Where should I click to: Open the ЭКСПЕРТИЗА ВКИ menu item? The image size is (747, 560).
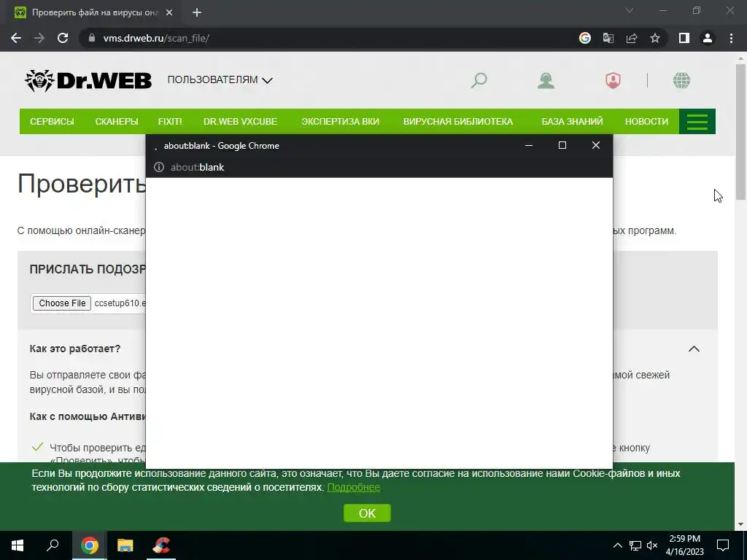[340, 122]
